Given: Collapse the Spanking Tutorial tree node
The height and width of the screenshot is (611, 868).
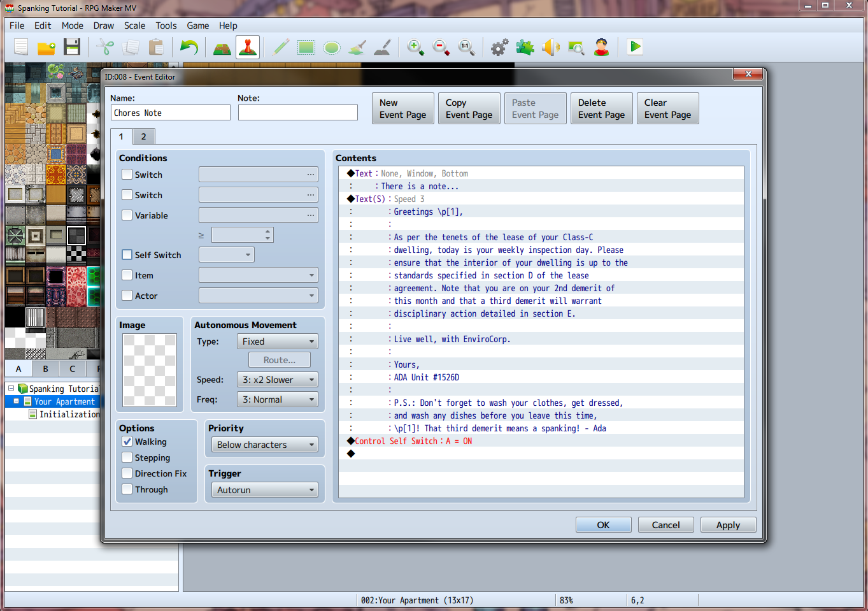Looking at the screenshot, I should (x=11, y=388).
